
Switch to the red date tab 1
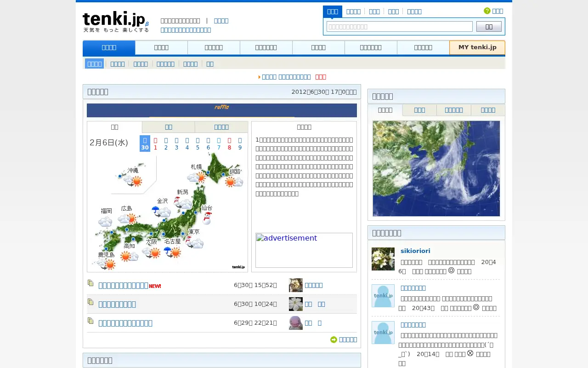pos(155,144)
